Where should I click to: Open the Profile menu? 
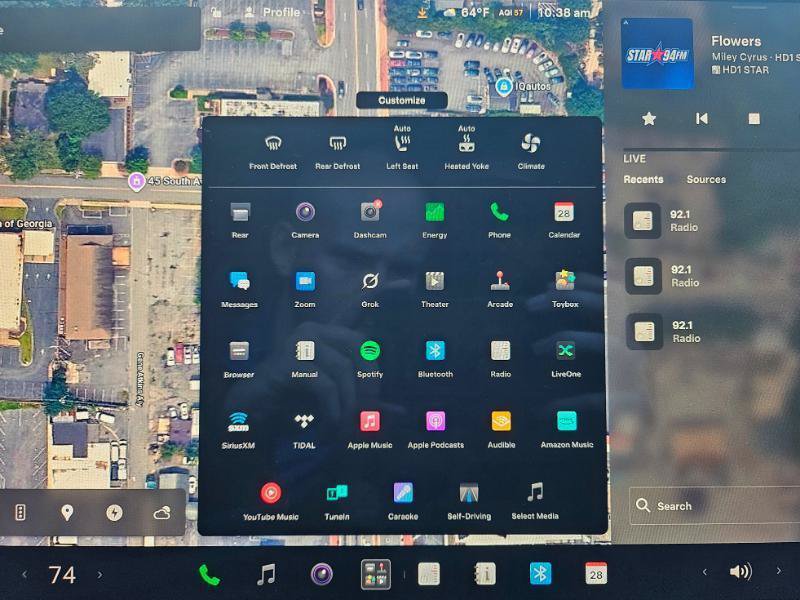pos(273,12)
